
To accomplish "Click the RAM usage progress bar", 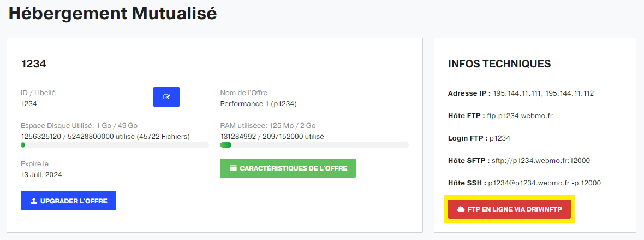I will point(314,145).
